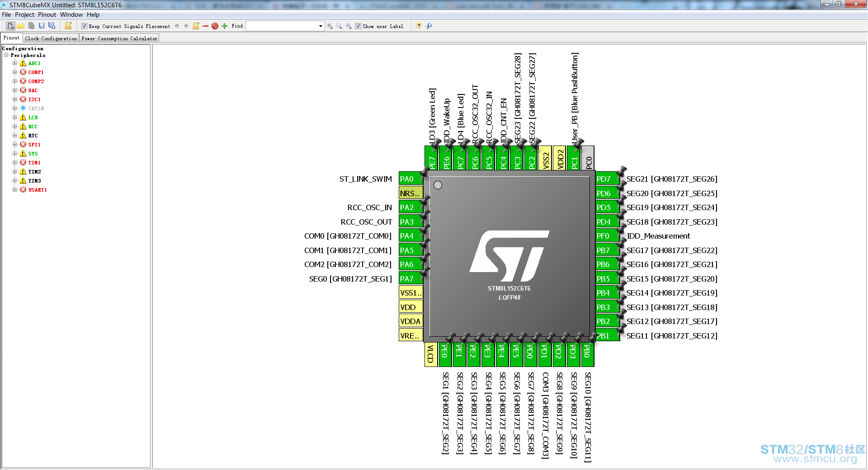868x470 pixels.
Task: Open the File menu
Action: click(6, 14)
